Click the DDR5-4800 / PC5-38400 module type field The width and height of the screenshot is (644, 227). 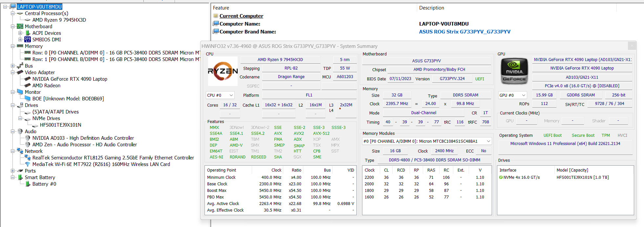point(435,160)
